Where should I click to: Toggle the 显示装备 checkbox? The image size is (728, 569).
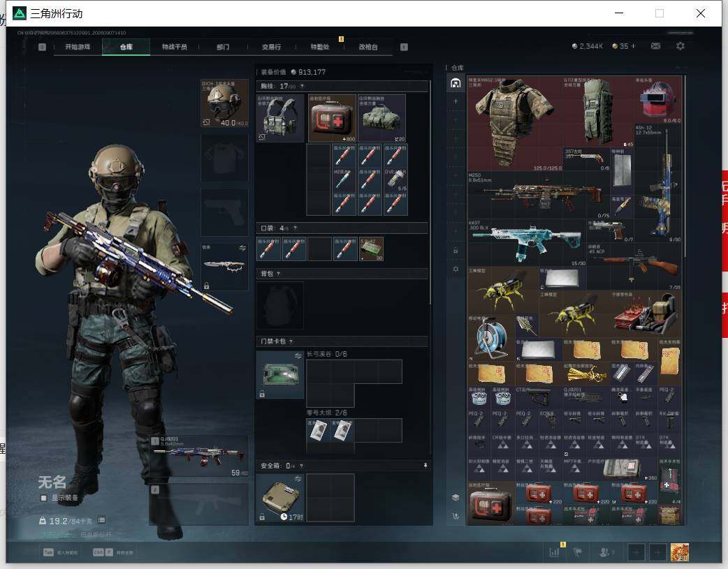point(43,498)
